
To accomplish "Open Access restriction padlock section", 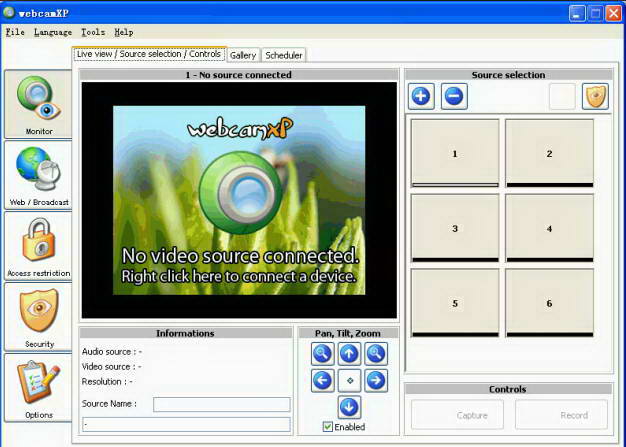I will [38, 246].
